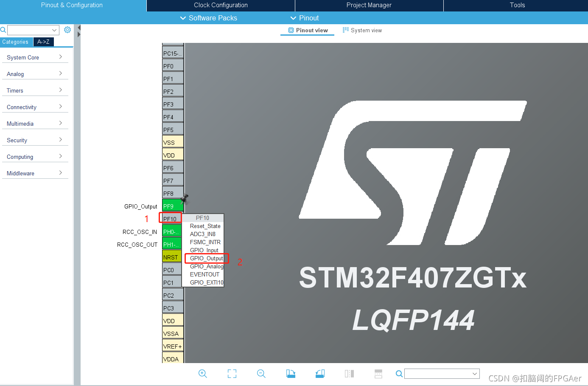This screenshot has width=588, height=386.
Task: Click the PF2 pin
Action: 173,91
